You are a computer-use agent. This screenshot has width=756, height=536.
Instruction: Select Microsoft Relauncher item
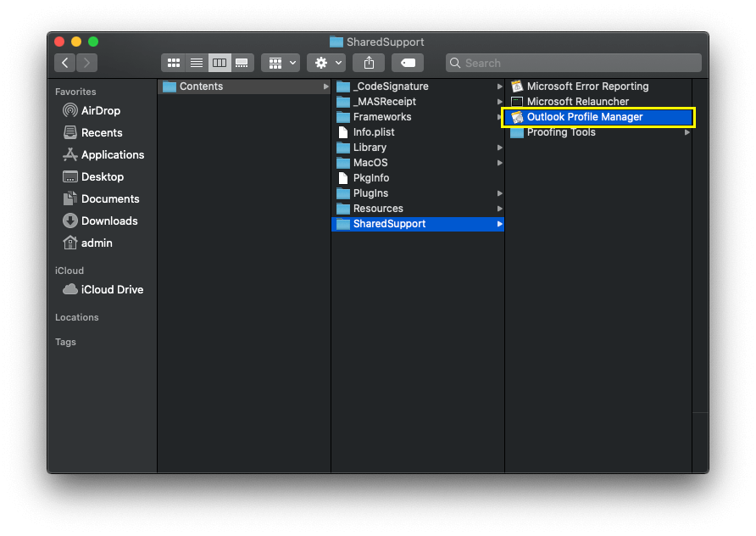[598, 102]
